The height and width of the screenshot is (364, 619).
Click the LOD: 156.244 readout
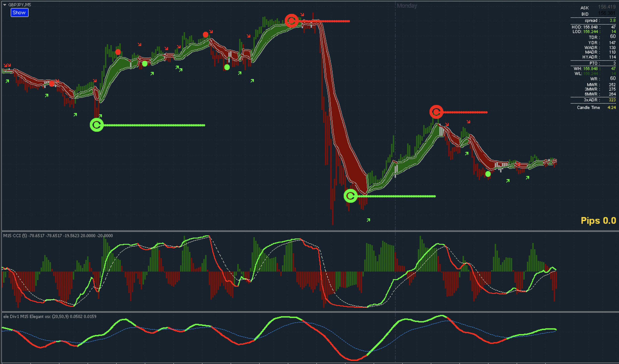click(586, 32)
